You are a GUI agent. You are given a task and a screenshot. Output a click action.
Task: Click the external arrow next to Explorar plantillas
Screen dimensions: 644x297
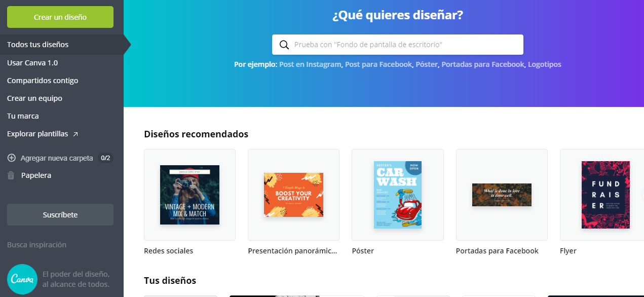click(x=75, y=134)
